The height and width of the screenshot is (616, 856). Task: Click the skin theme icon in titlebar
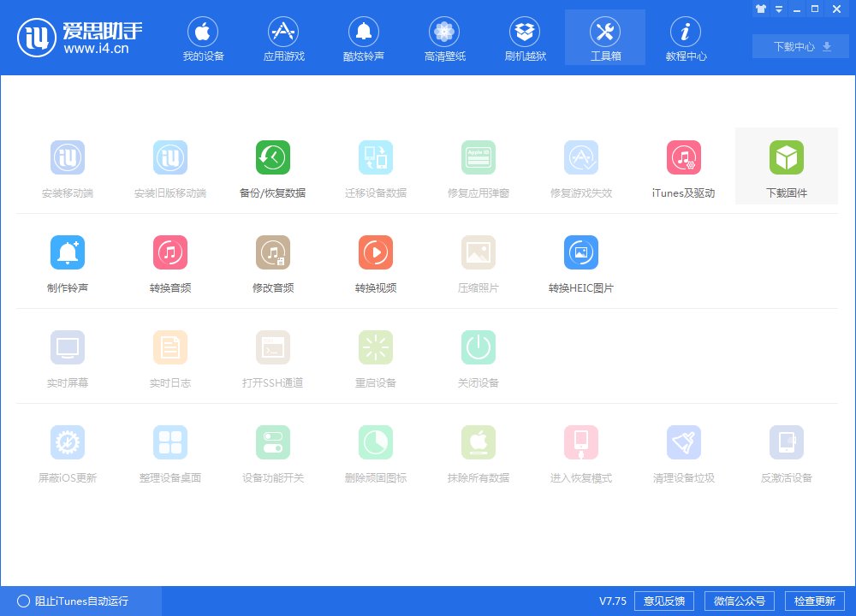[760, 9]
